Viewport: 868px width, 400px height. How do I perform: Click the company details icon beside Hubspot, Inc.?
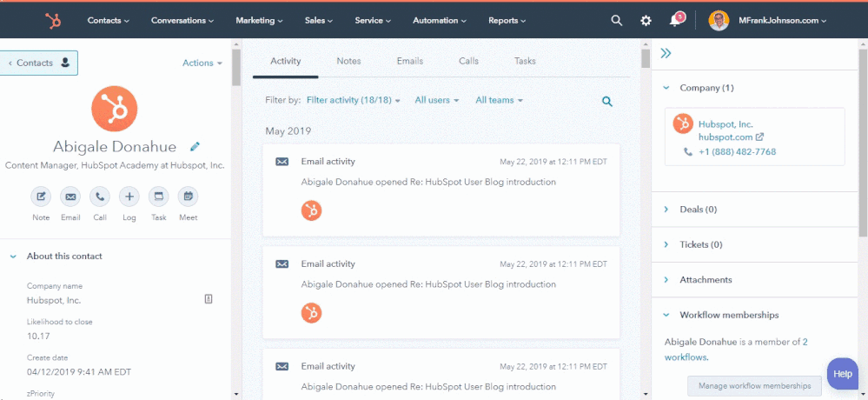209,299
